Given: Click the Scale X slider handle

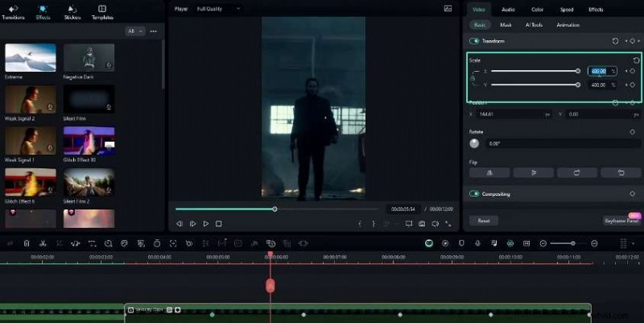Looking at the screenshot, I should coord(578,71).
